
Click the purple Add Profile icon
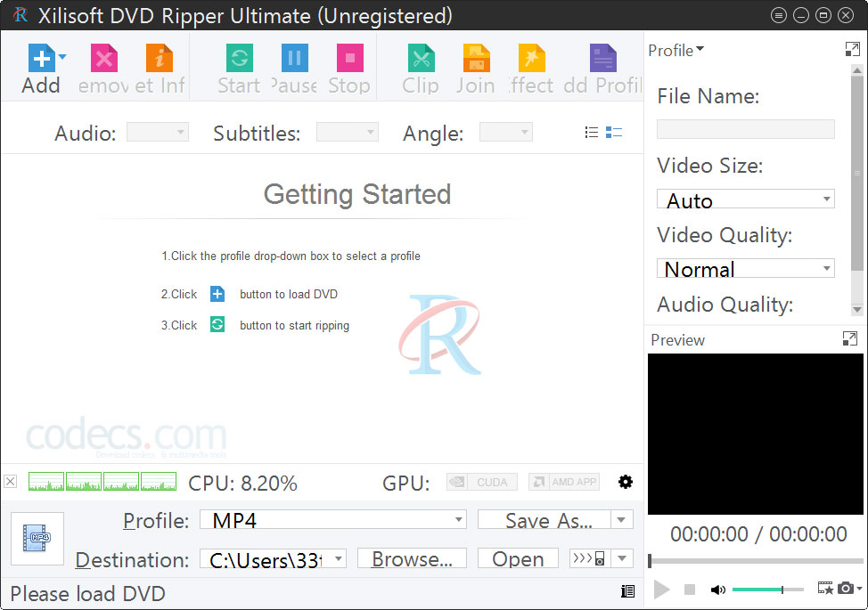[x=602, y=58]
